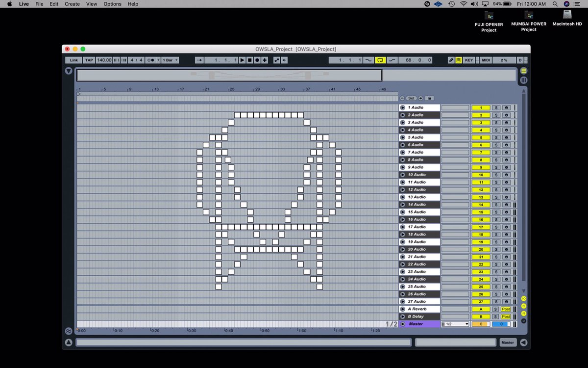The height and width of the screenshot is (368, 588).
Task: Toggle the Track Delay section round D button
Action: pyautogui.click(x=524, y=320)
